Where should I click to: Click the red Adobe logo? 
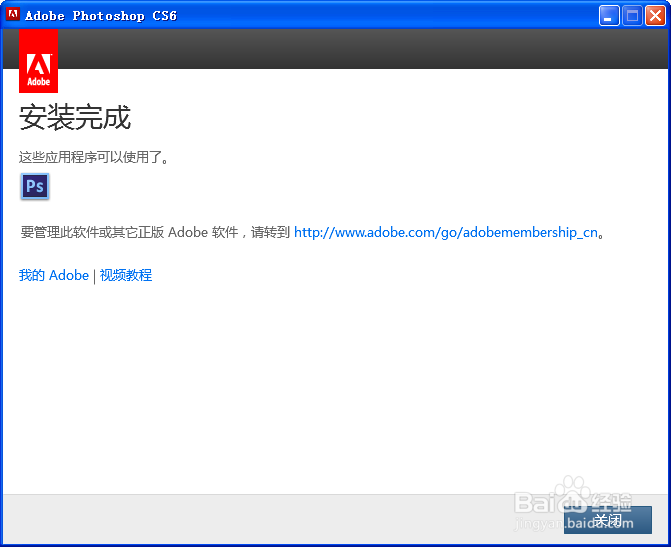tap(39, 61)
